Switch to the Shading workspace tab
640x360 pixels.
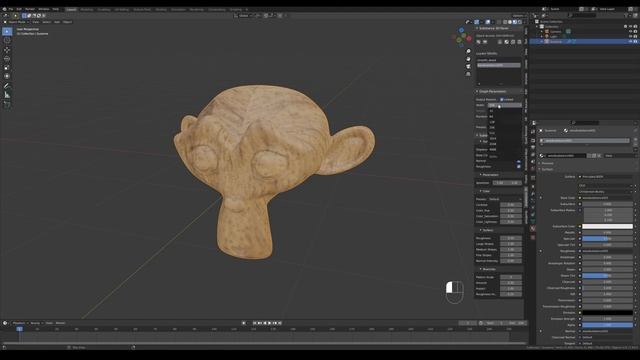tap(161, 9)
